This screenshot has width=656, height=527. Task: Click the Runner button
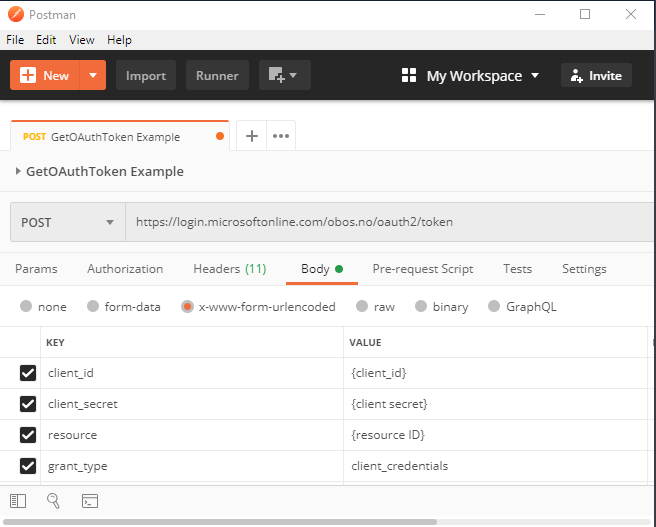pos(217,76)
